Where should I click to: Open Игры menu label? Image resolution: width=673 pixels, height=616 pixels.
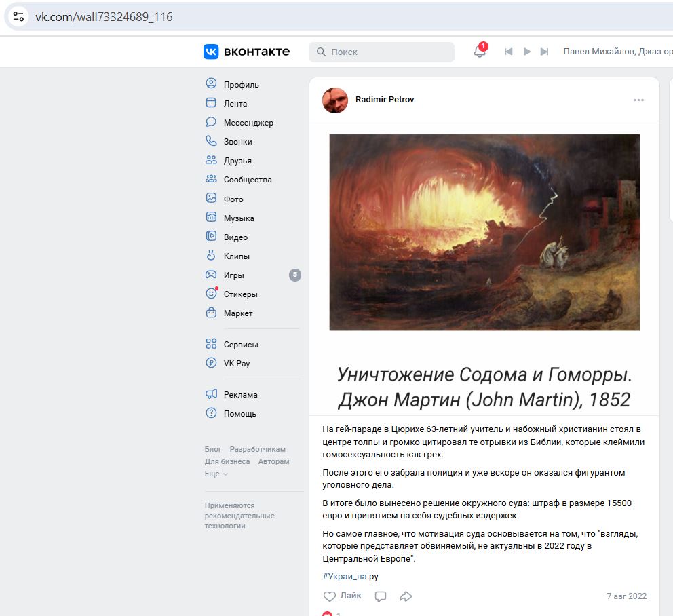234,275
